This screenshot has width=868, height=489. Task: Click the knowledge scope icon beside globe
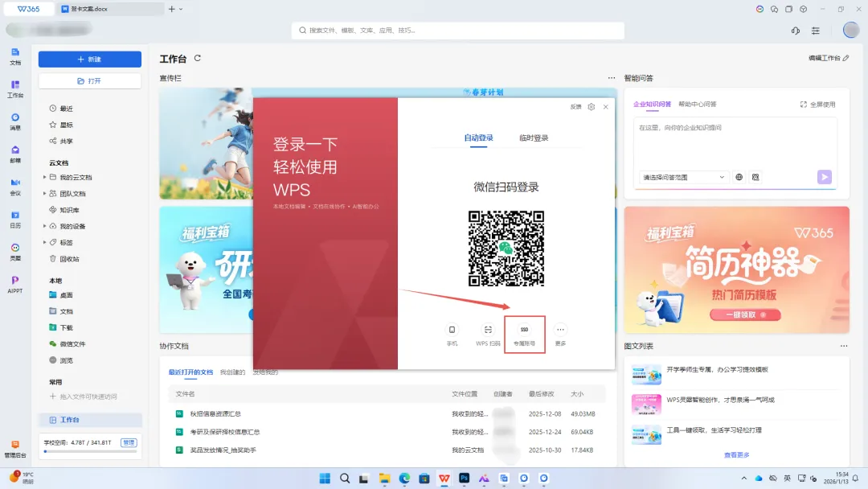click(x=755, y=177)
